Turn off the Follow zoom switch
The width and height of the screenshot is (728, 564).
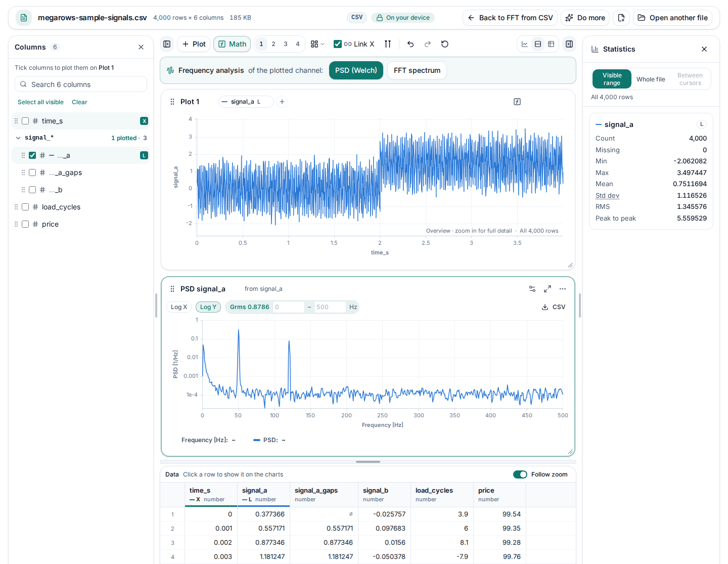[x=520, y=474]
